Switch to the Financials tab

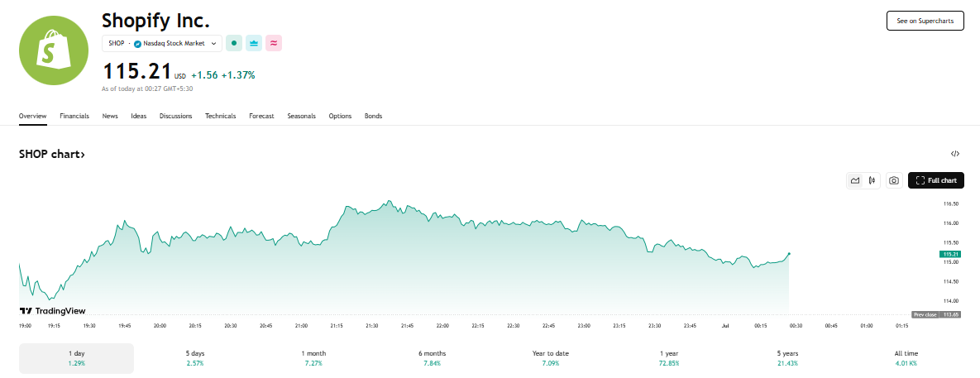tap(74, 116)
